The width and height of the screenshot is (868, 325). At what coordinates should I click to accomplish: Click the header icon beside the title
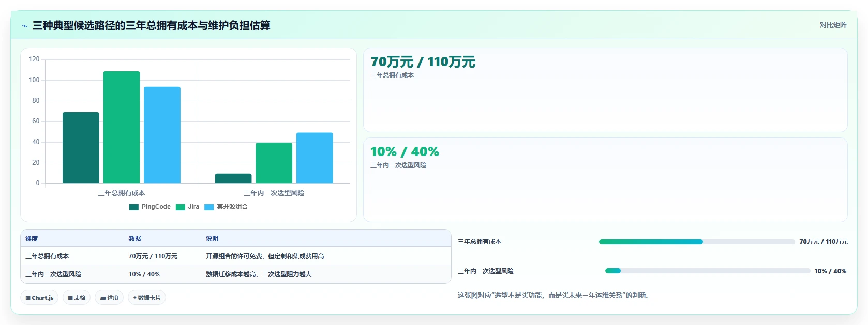[24, 26]
